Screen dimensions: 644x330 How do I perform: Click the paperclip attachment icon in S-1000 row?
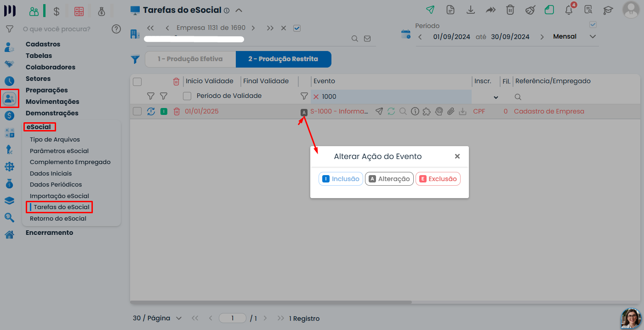[x=451, y=111]
